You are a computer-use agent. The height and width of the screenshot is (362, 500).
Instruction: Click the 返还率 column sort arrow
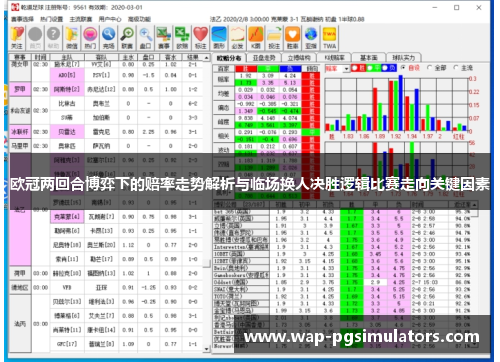pyautogui.click(x=474, y=204)
